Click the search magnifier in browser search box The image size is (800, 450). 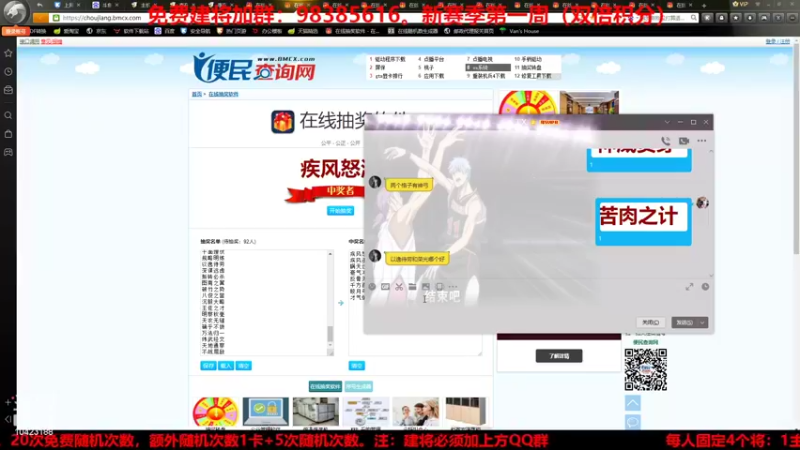coord(693,18)
